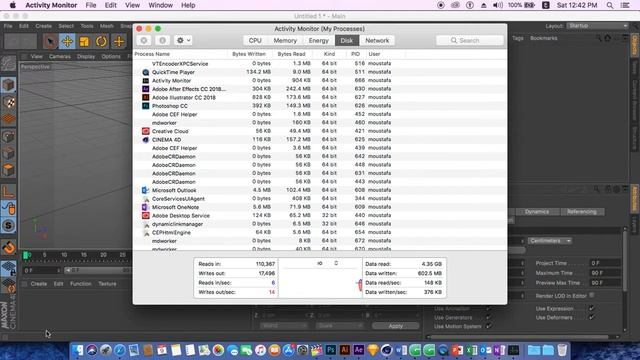Open the After Effects icon in the Dock
640x360 pixels.
click(359, 350)
